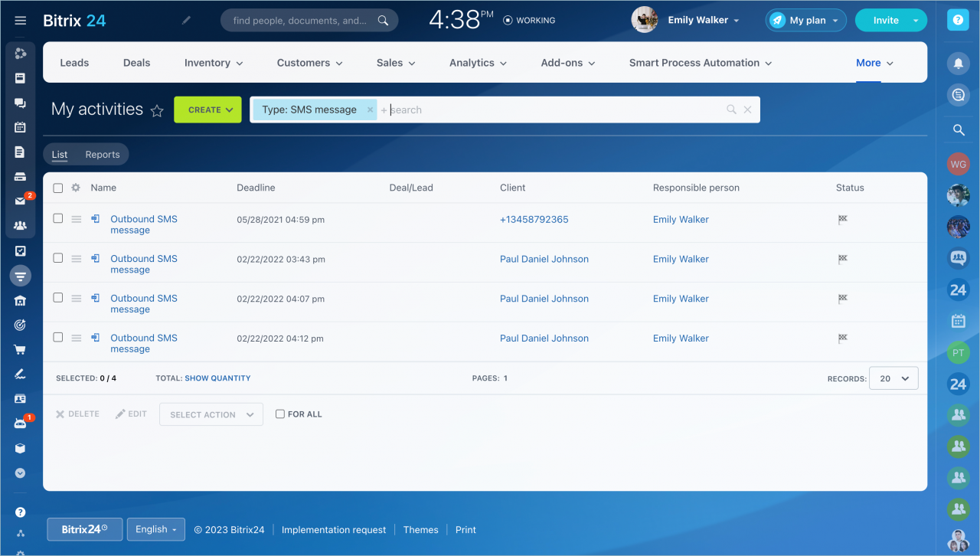Check the row with deadline 02/22/2022 04:07 pm
The image size is (980, 556).
point(58,298)
